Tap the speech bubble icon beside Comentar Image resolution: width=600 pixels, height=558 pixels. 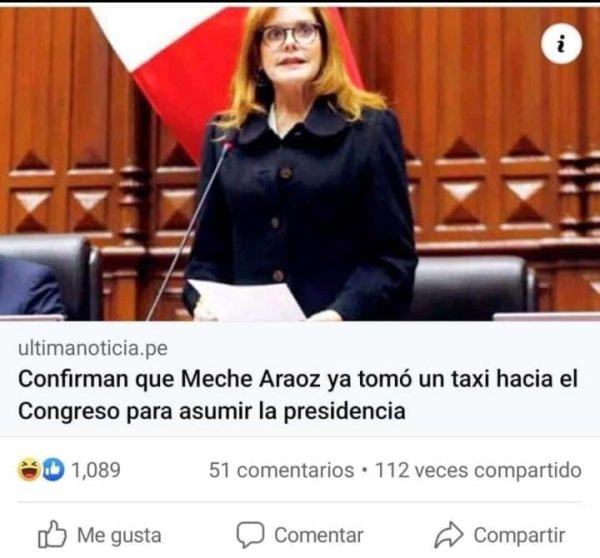tap(250, 534)
